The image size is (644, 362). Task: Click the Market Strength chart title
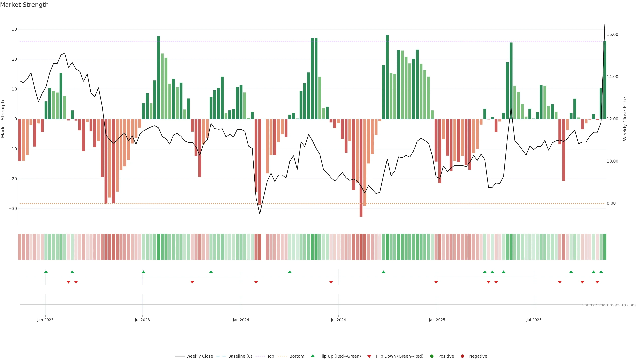24,5
